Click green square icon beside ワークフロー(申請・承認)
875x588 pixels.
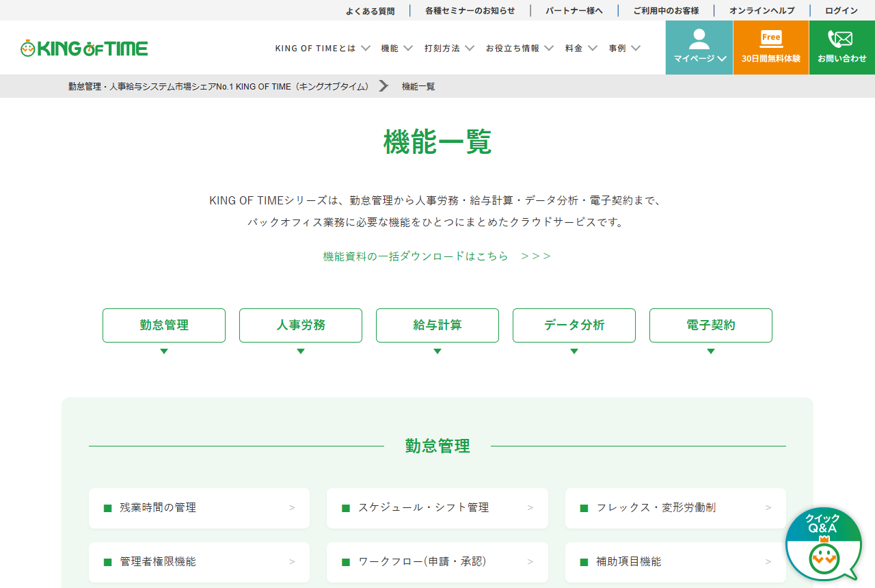click(x=345, y=562)
